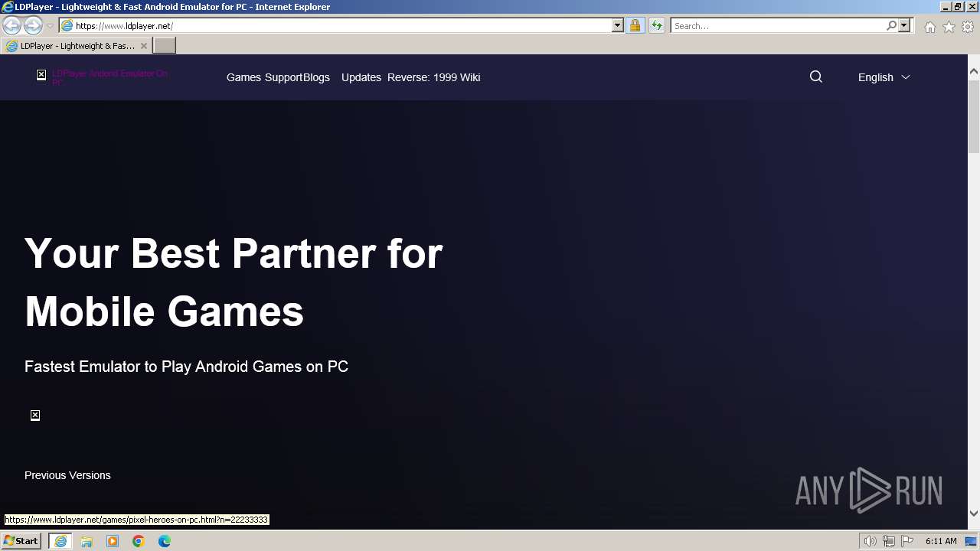This screenshot has width=980, height=551.
Task: Click the broken LDPlayer logo image
Action: 41,74
